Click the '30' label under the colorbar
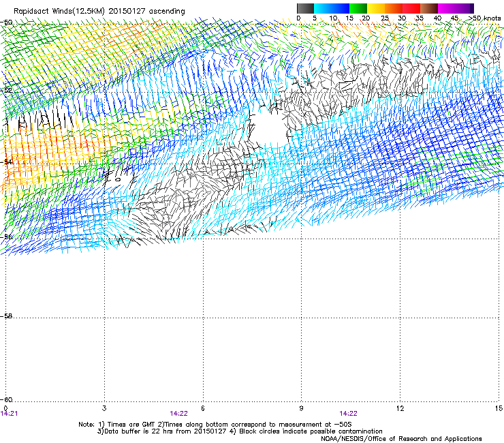Screen dimensions: 504x443 (402, 18)
